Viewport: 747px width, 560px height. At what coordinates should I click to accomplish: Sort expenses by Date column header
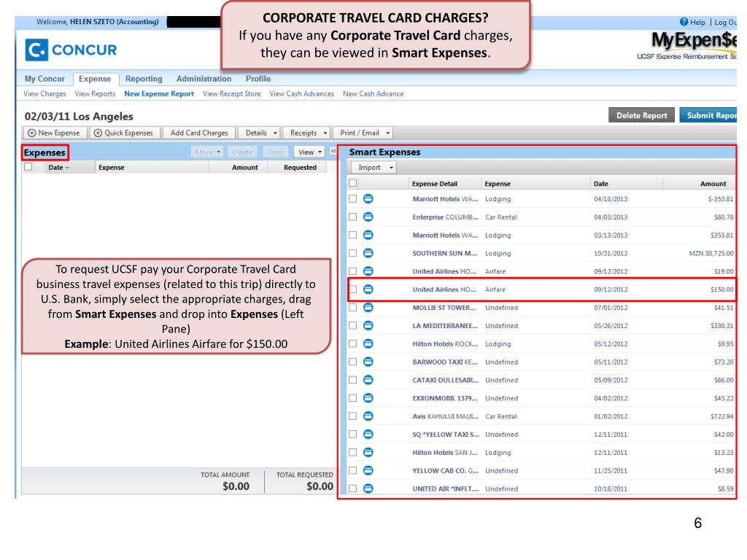pyautogui.click(x=58, y=168)
